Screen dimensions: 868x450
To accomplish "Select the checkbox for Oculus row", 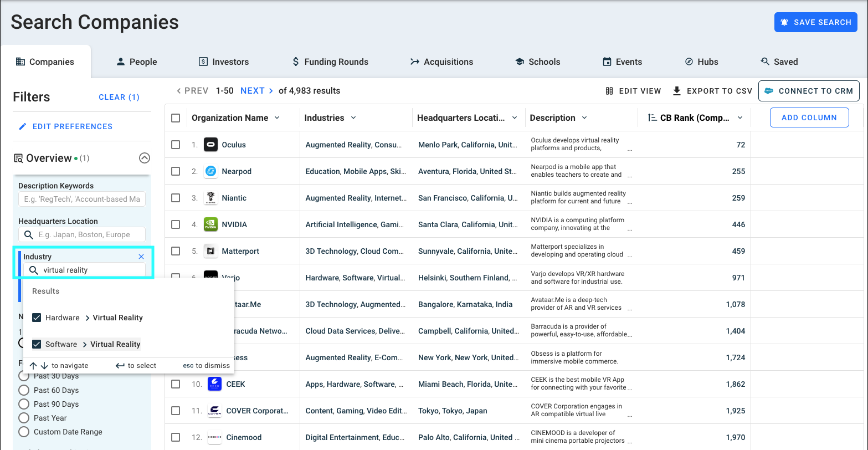I will 176,145.
